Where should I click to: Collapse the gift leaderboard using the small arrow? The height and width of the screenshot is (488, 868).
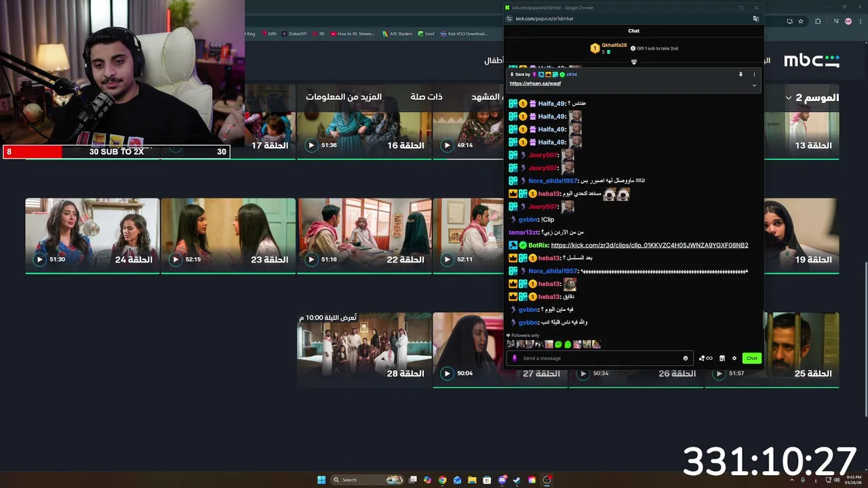[634, 62]
